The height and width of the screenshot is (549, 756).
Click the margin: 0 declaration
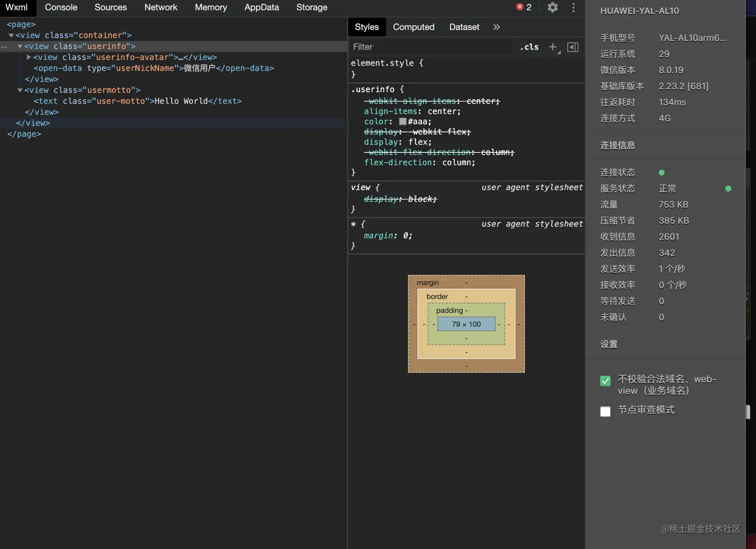[x=388, y=235]
